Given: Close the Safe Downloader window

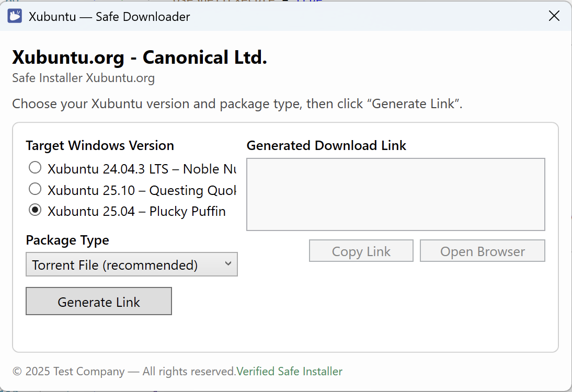Looking at the screenshot, I should (554, 16).
